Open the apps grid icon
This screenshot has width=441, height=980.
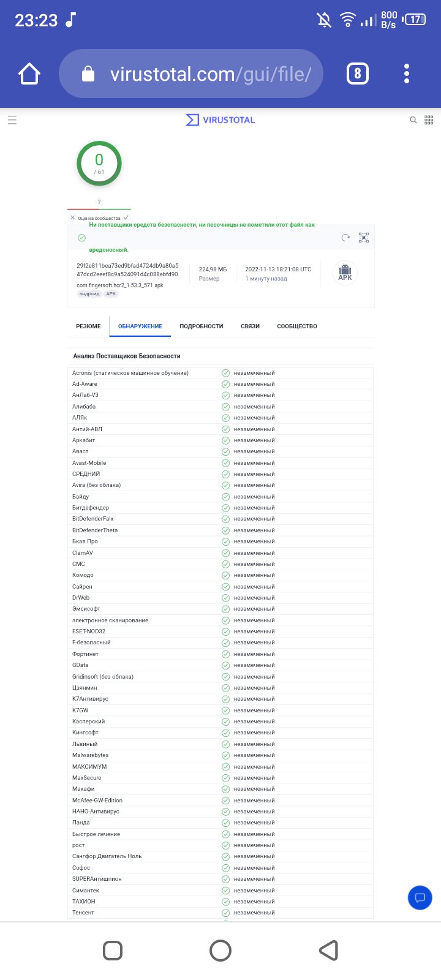429,120
